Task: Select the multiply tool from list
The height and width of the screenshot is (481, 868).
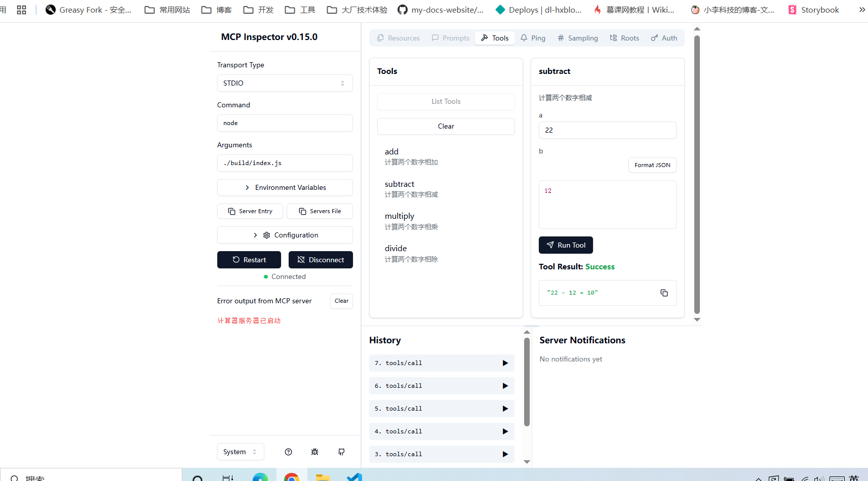Action: coord(400,216)
